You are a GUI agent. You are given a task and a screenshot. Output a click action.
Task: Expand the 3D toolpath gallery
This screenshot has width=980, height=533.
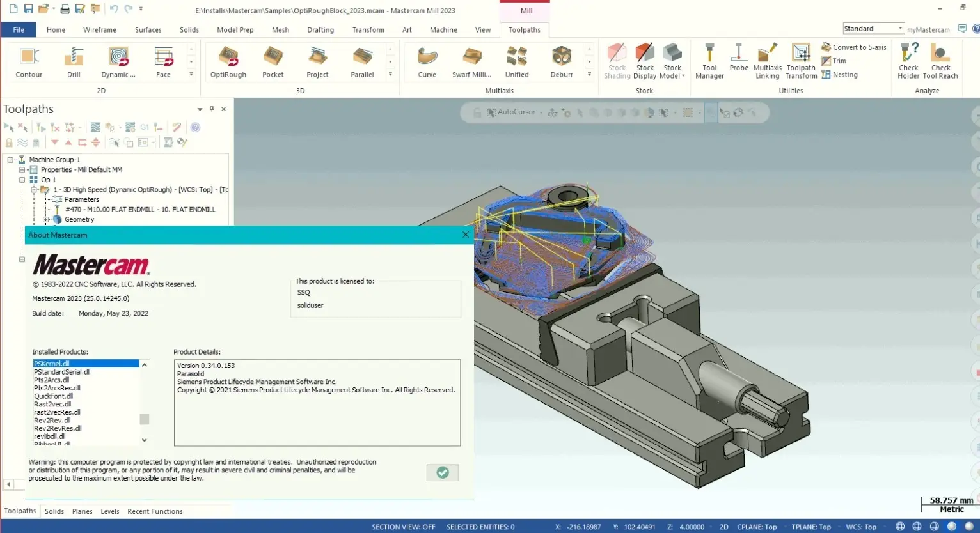(x=390, y=75)
